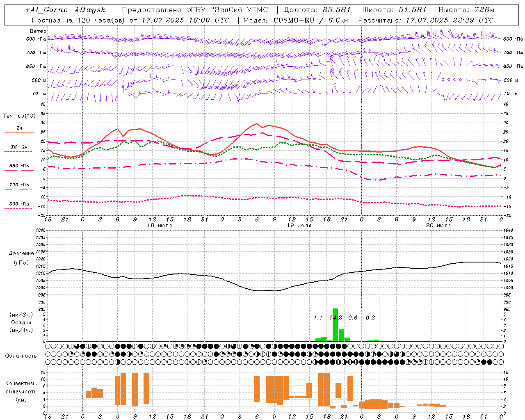Click the Осадки precipitation label
This screenshot has height=420, width=525.
tap(21, 322)
